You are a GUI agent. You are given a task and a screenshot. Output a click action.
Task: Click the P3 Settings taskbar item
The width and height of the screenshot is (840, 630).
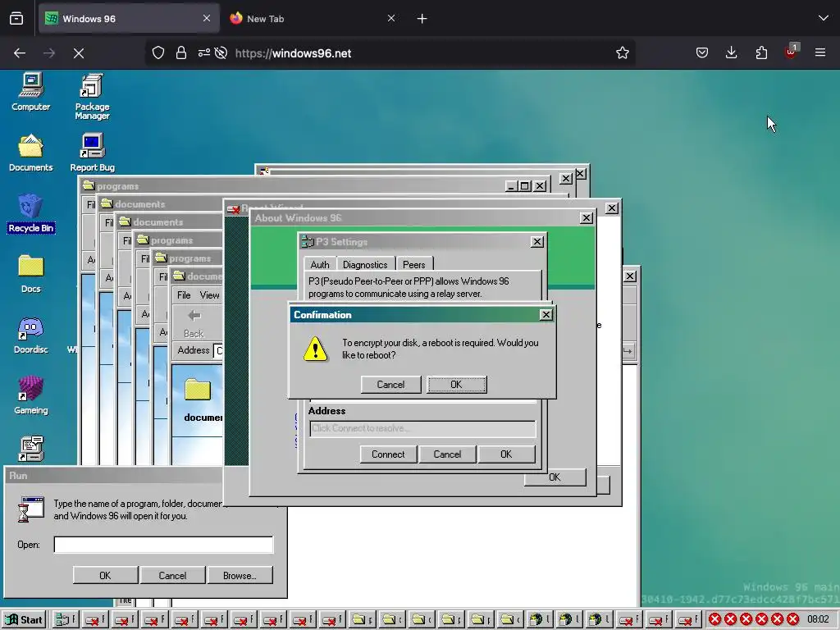66,620
